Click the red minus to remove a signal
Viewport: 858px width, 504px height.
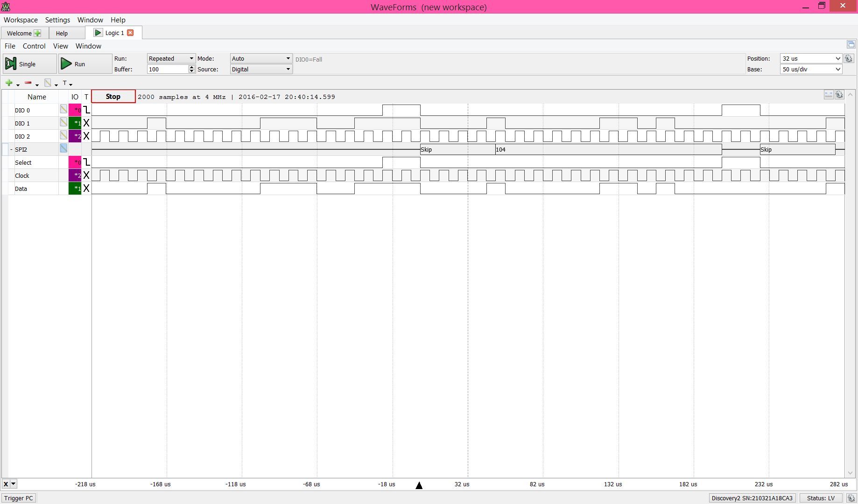(28, 83)
